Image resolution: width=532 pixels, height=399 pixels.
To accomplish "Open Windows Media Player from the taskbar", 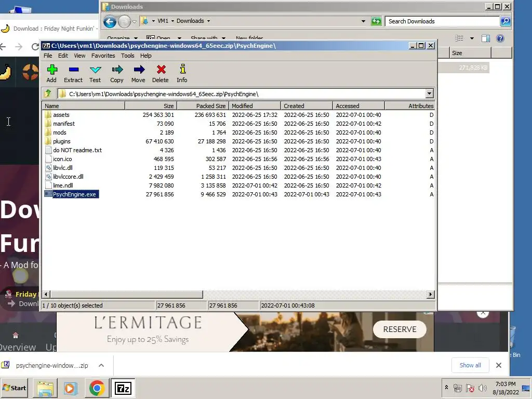I will (x=71, y=388).
